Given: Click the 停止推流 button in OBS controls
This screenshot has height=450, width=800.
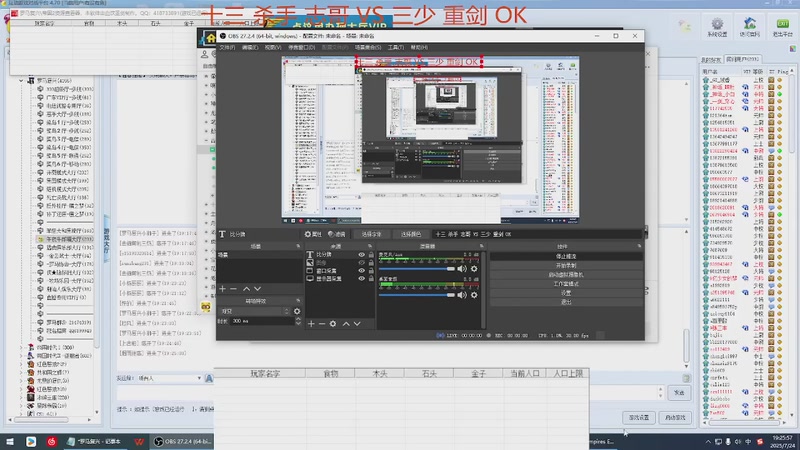Looking at the screenshot, I should click(x=566, y=256).
